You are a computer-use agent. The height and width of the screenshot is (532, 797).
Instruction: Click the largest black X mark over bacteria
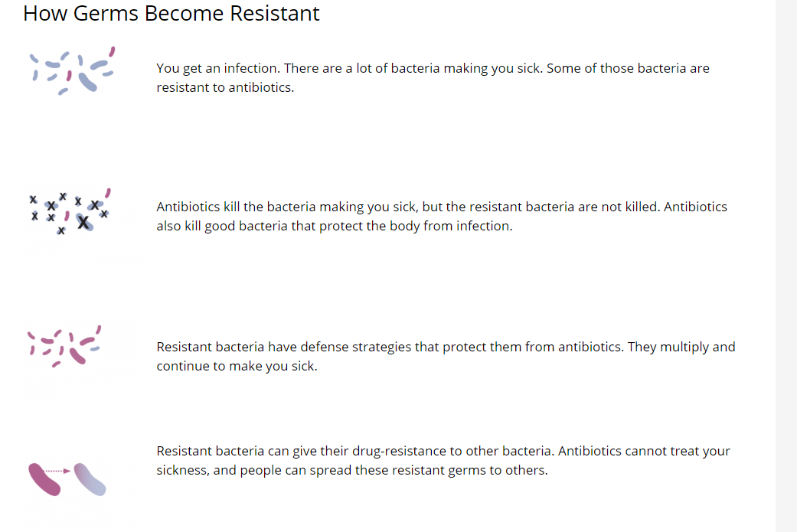(83, 222)
